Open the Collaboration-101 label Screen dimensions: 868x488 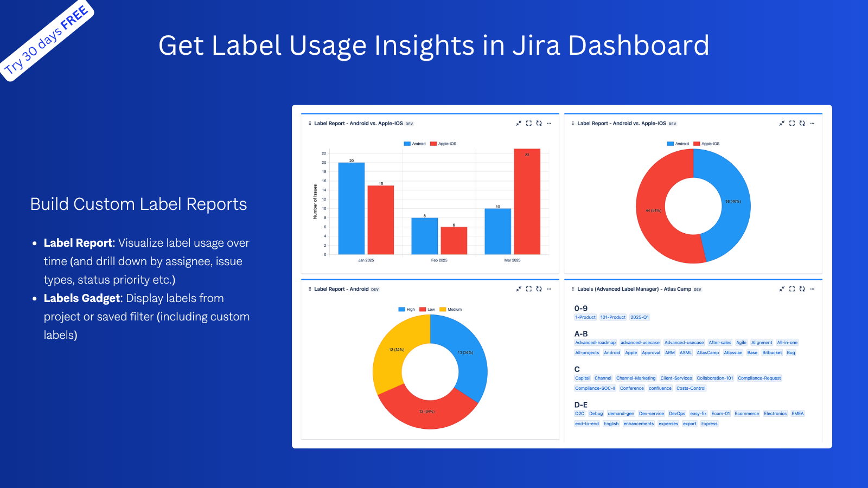pyautogui.click(x=715, y=378)
